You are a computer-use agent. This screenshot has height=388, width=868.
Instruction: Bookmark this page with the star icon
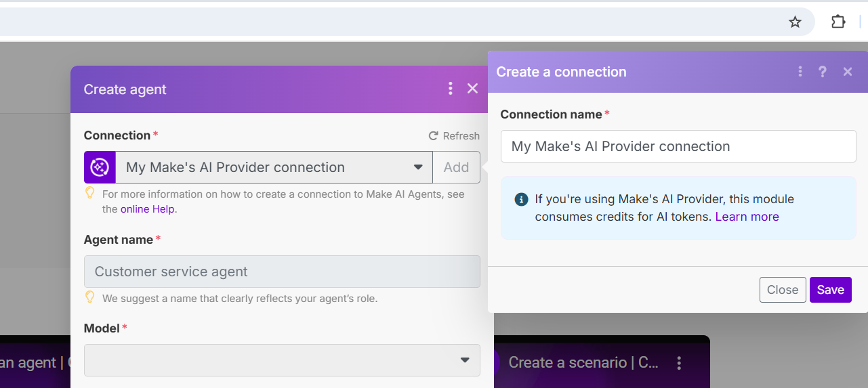coord(795,22)
